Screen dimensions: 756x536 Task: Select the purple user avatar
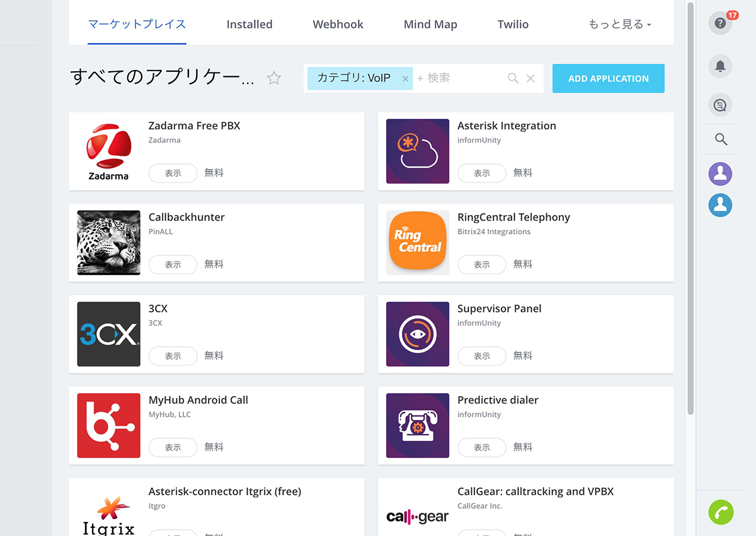pyautogui.click(x=721, y=173)
